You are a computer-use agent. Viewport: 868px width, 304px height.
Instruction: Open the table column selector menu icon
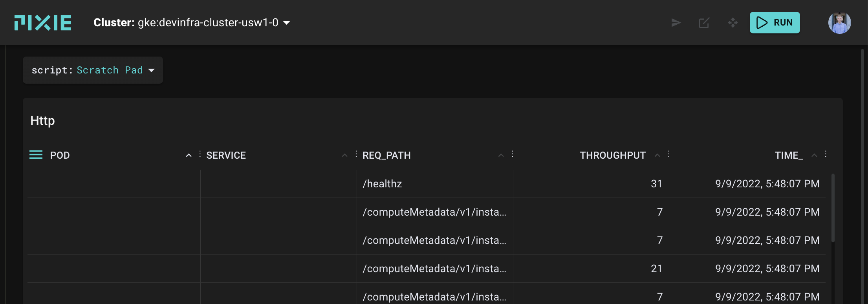coord(36,155)
